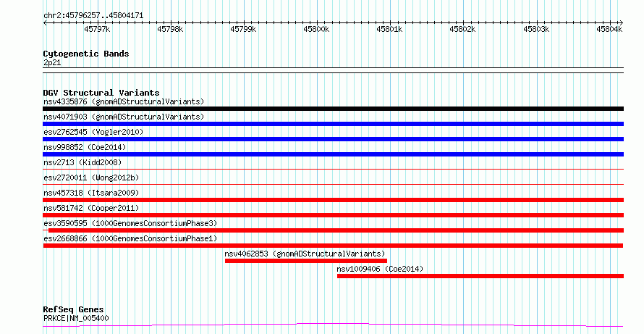Click the thin red nsv2713 variant line
The height and width of the screenshot is (334, 644).
[333, 169]
